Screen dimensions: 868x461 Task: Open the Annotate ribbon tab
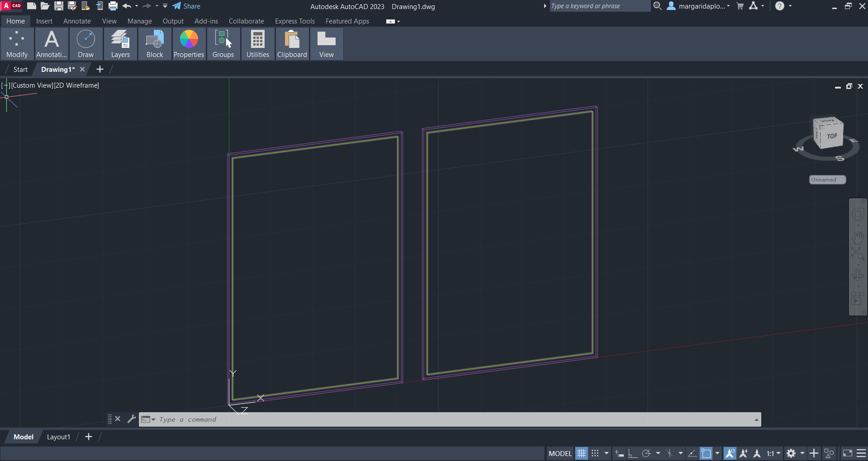(77, 21)
